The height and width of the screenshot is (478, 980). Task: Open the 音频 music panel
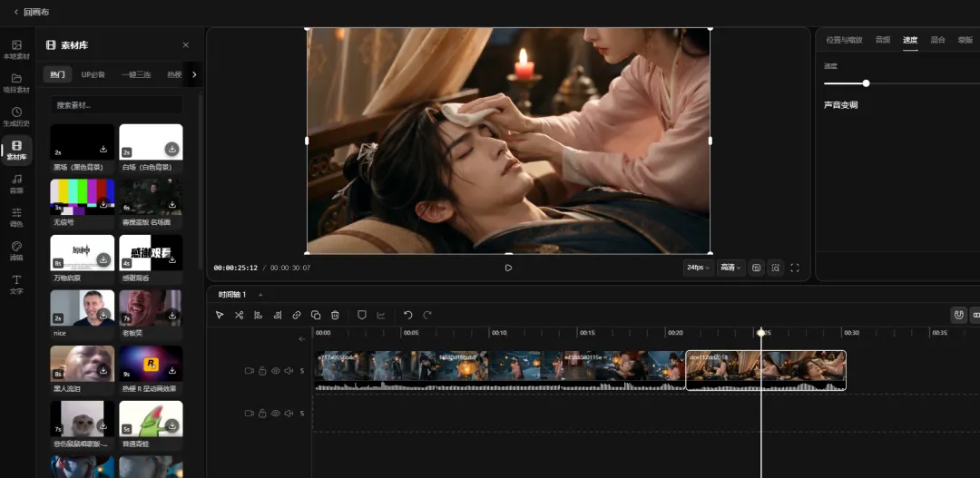tap(17, 184)
